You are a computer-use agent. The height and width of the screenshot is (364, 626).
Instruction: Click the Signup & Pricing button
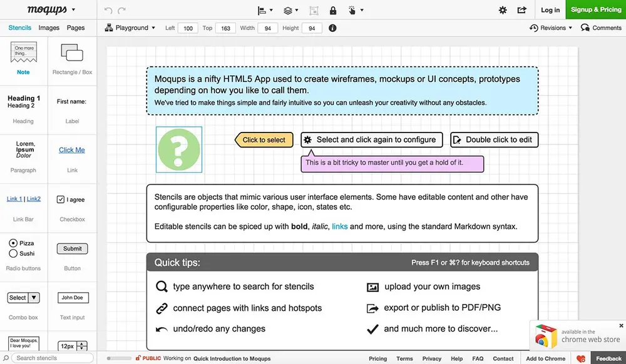(x=596, y=9)
